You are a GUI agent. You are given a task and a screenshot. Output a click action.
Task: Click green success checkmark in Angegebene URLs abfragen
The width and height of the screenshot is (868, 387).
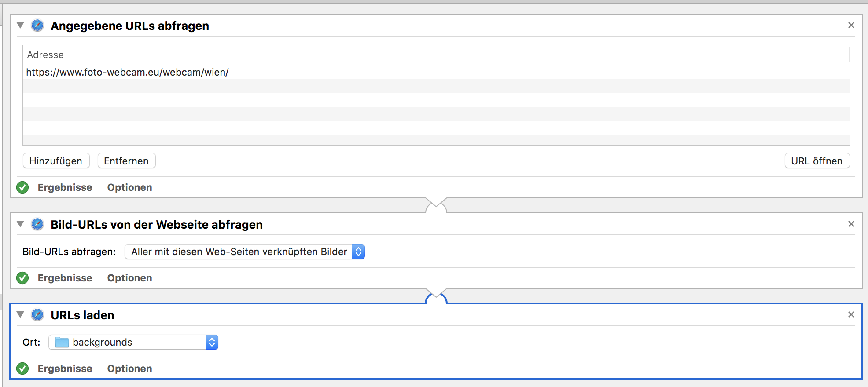coord(22,187)
